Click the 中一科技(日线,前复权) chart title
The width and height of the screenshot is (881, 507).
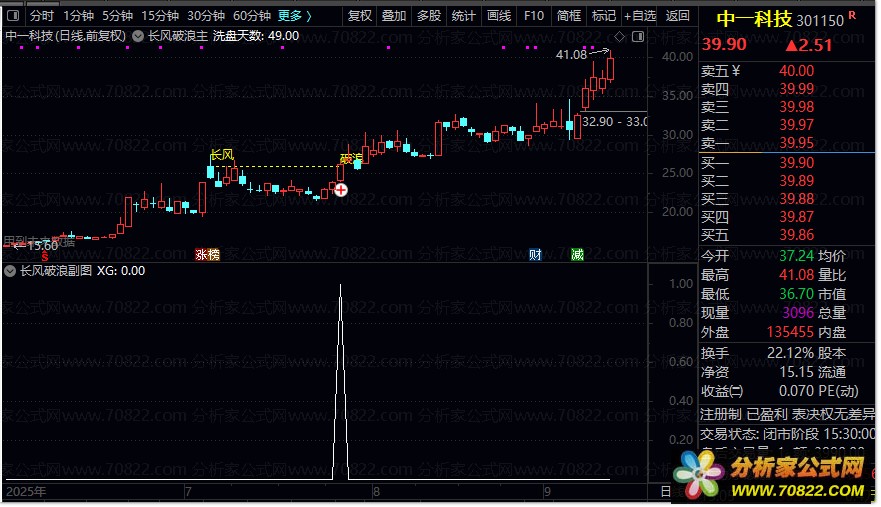click(x=66, y=36)
